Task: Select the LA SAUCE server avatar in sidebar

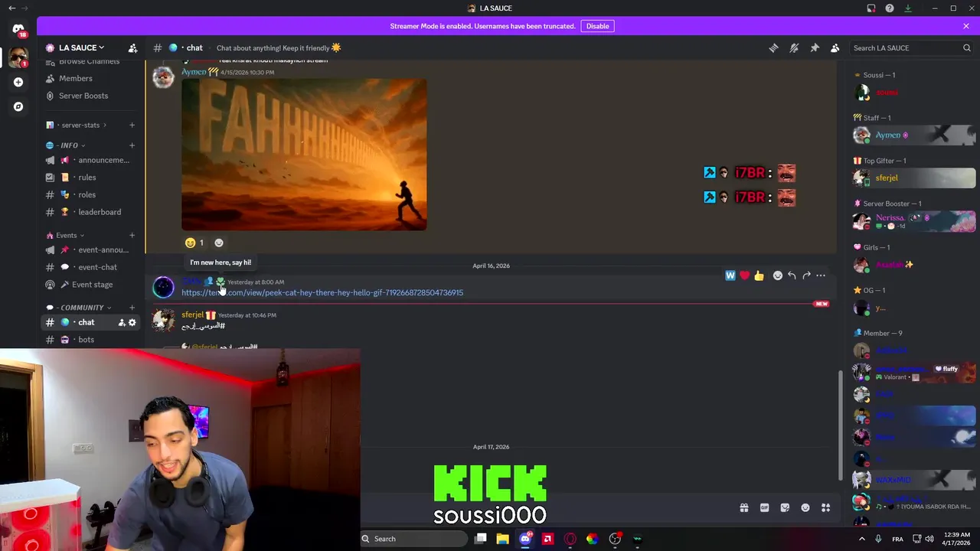Action: [18, 57]
